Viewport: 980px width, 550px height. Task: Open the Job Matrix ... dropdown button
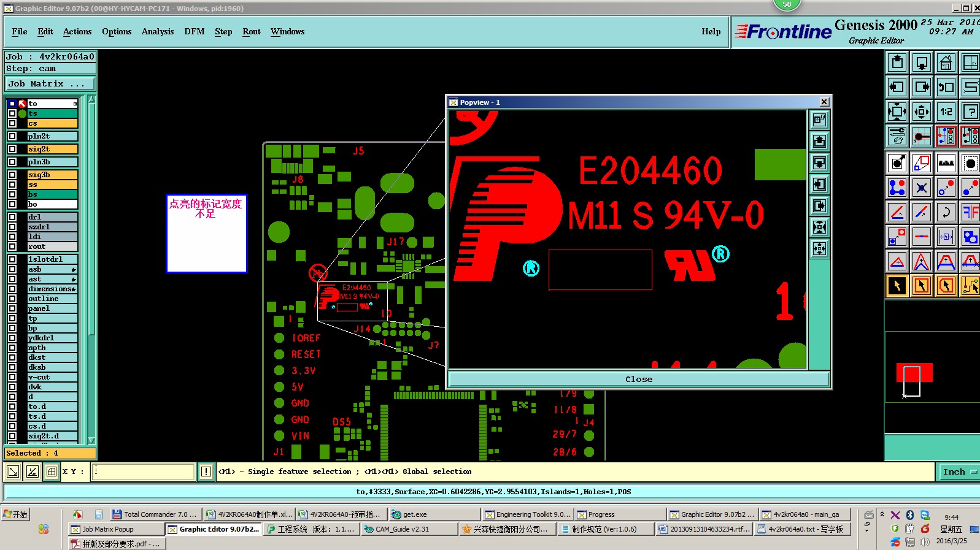pos(50,84)
